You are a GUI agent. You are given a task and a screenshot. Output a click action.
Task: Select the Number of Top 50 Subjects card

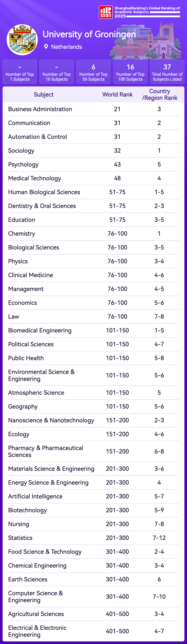[93, 72]
